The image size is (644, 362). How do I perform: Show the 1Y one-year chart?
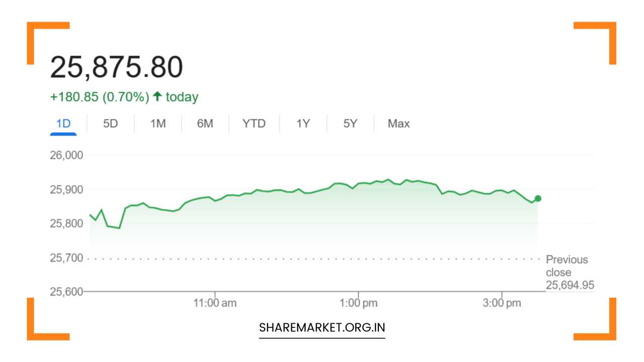[x=302, y=124]
